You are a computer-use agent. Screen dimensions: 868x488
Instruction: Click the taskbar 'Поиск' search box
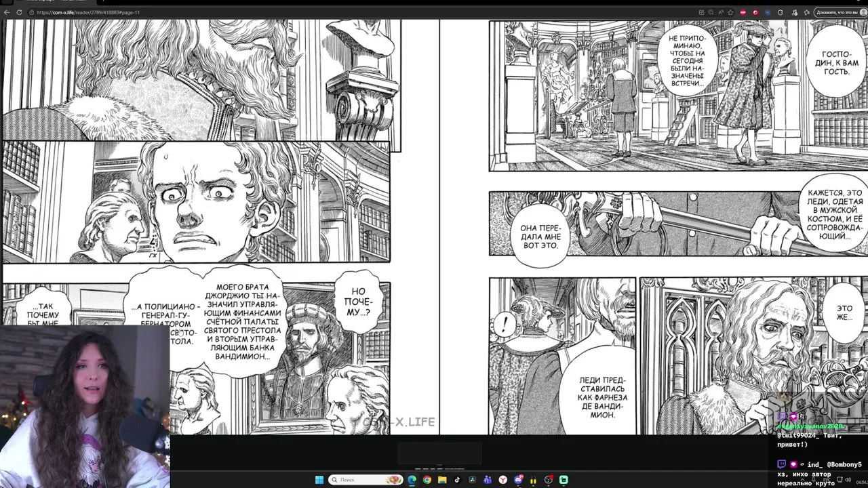(x=366, y=480)
